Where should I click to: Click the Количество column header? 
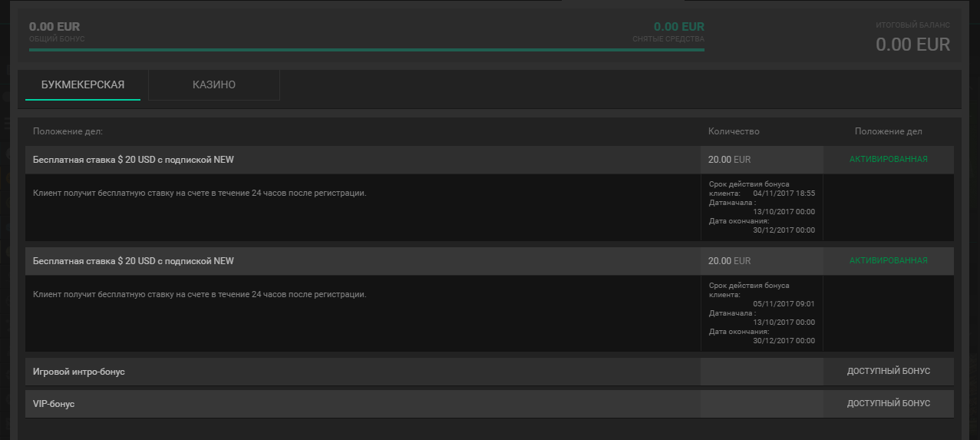734,131
